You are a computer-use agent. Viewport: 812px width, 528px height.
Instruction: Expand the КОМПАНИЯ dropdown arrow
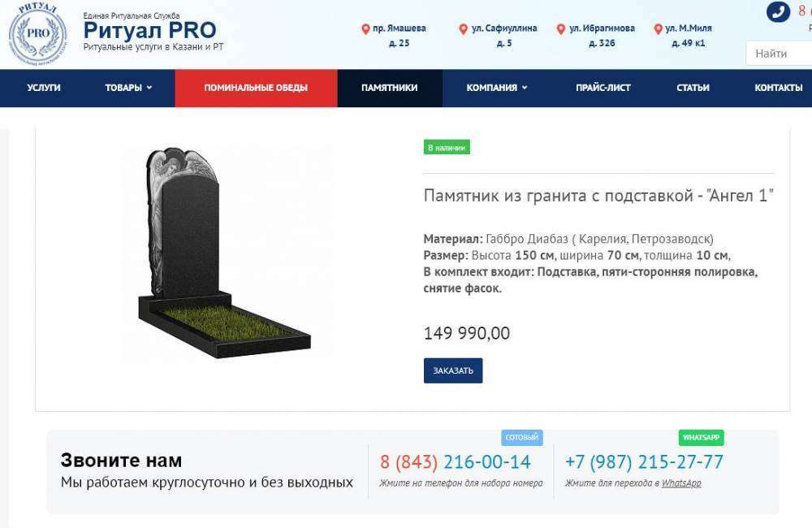tap(525, 88)
